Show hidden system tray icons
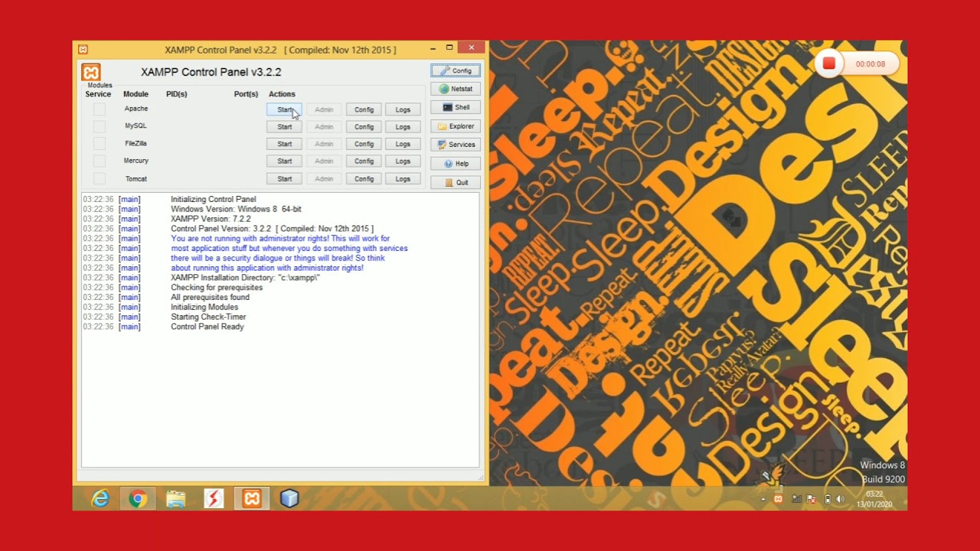 763,499
